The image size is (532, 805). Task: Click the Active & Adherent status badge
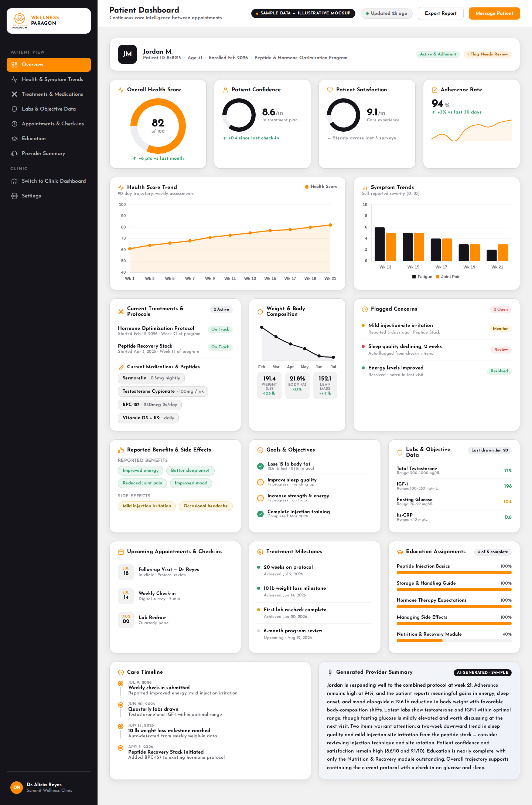pyautogui.click(x=438, y=54)
